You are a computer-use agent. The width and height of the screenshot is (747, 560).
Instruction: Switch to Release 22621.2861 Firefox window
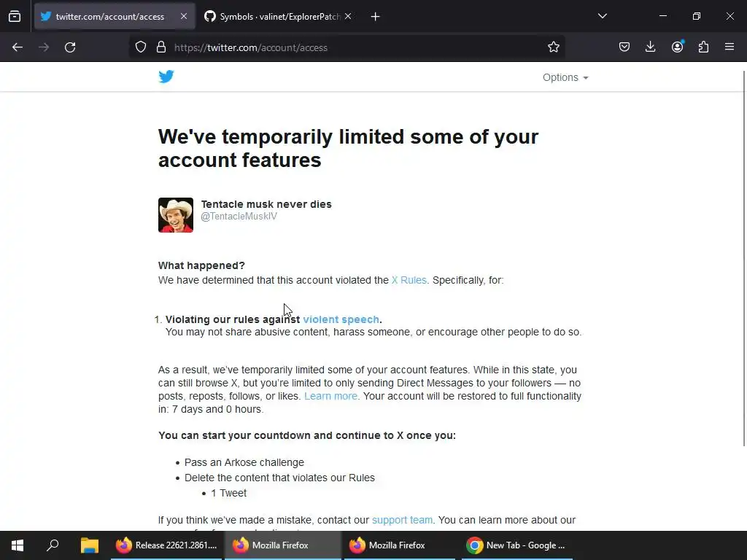click(x=166, y=545)
